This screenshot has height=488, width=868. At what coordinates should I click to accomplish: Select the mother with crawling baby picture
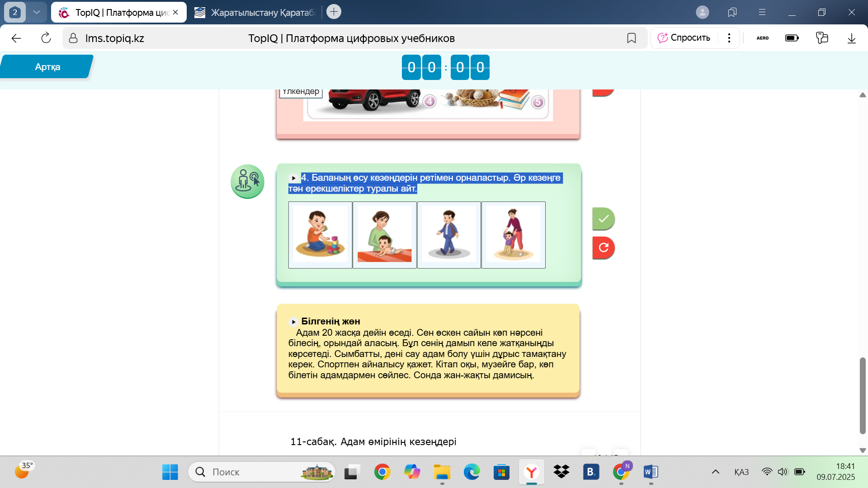point(384,235)
